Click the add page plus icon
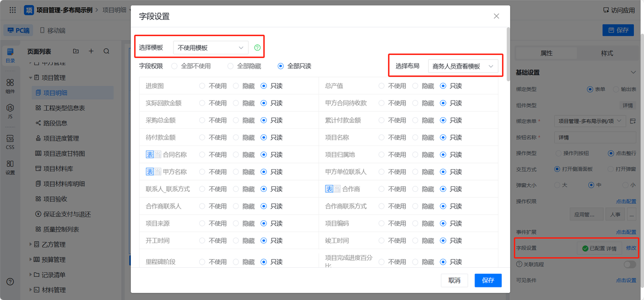This screenshot has height=300, width=644. tap(91, 51)
